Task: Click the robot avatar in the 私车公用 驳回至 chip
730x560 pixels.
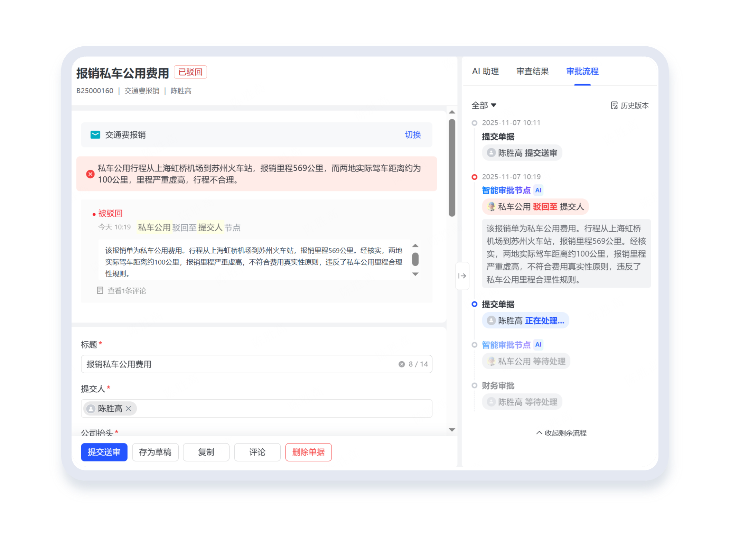Action: 491,207
